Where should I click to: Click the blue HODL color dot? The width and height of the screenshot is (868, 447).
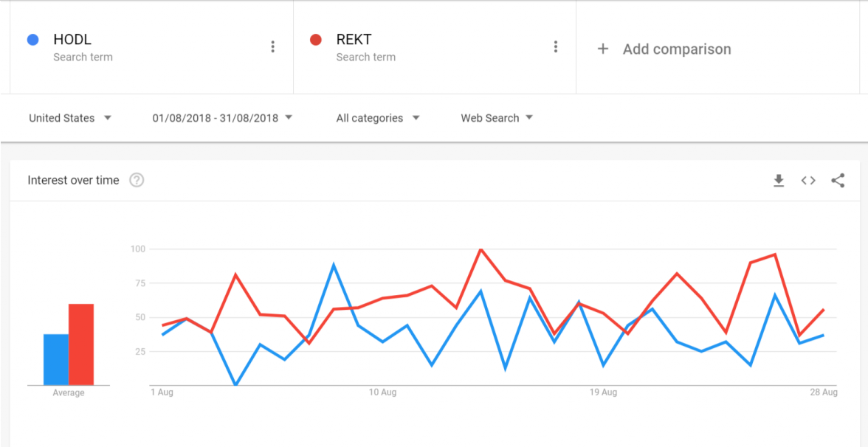pyautogui.click(x=32, y=40)
